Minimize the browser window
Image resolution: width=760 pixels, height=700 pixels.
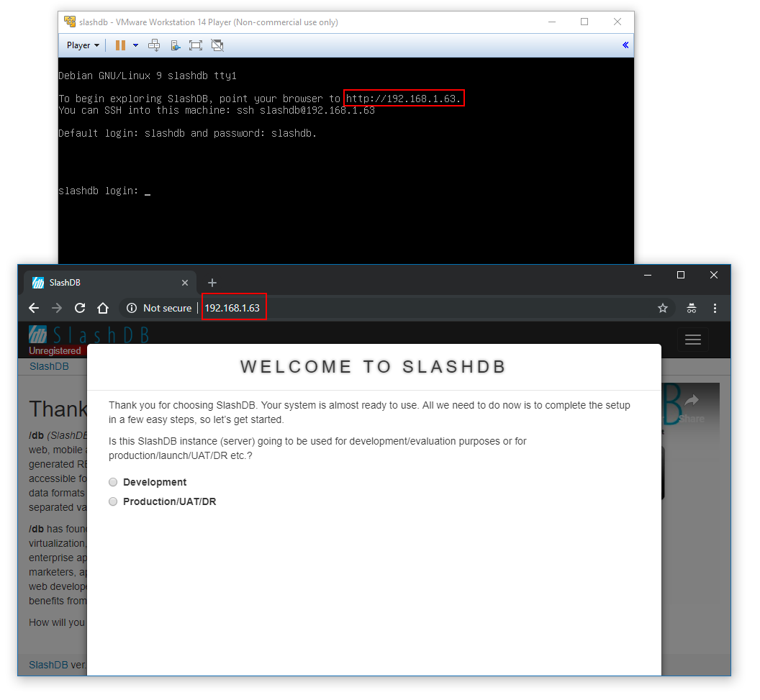pyautogui.click(x=648, y=275)
